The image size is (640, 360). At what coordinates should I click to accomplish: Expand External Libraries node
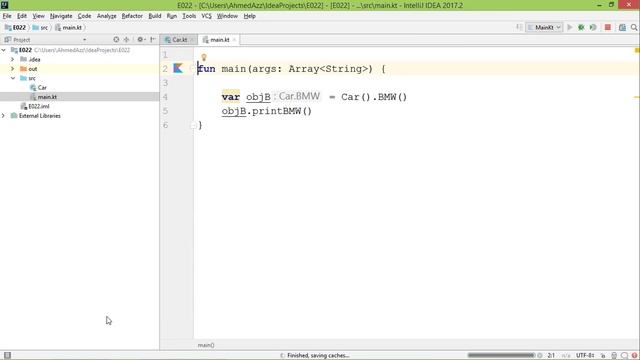[4, 116]
